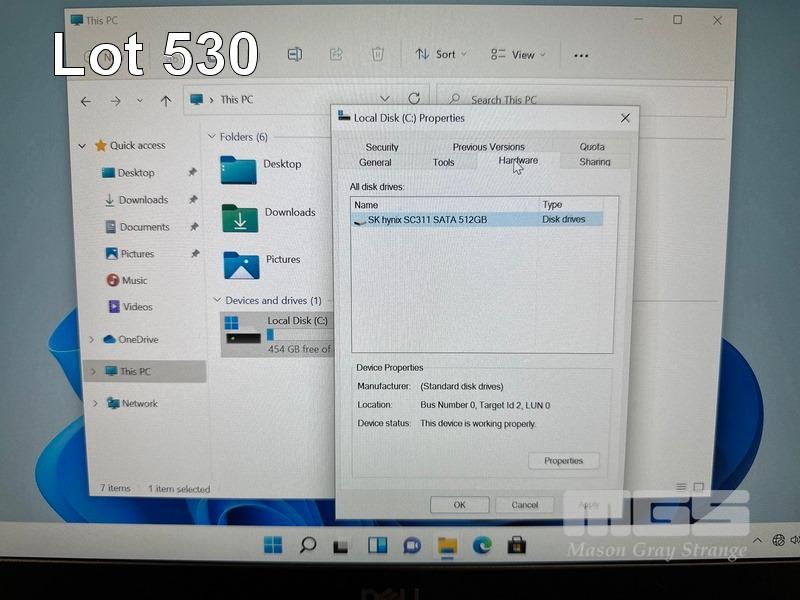Viewport: 800px width, 600px height.
Task: Switch to the General tab
Action: pyautogui.click(x=375, y=162)
